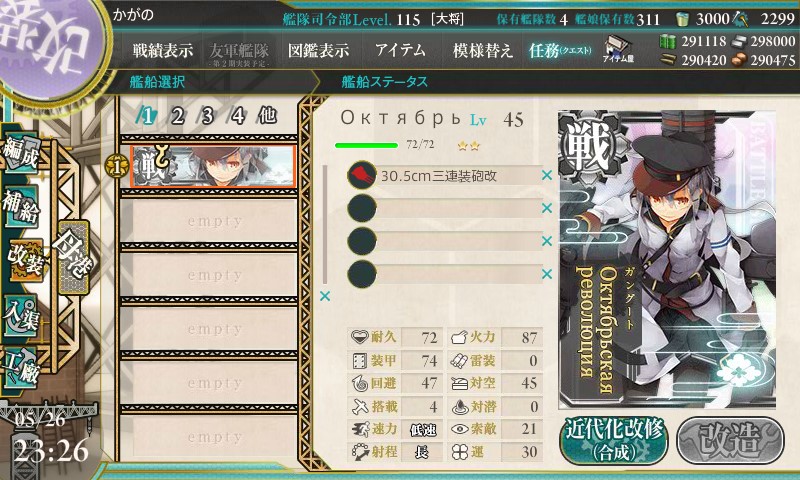The width and height of the screenshot is (800, 480).
Task: Open the 補給 resupply side icon
Action: (21, 206)
